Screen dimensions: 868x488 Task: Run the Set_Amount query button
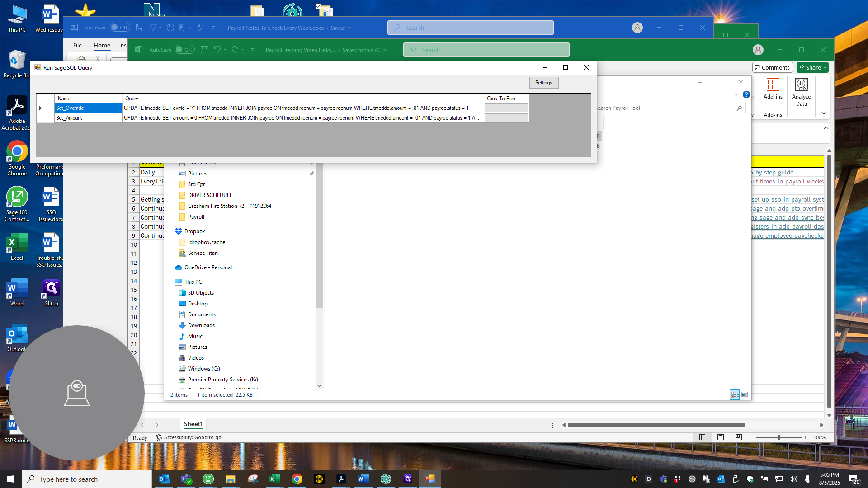[x=506, y=118]
